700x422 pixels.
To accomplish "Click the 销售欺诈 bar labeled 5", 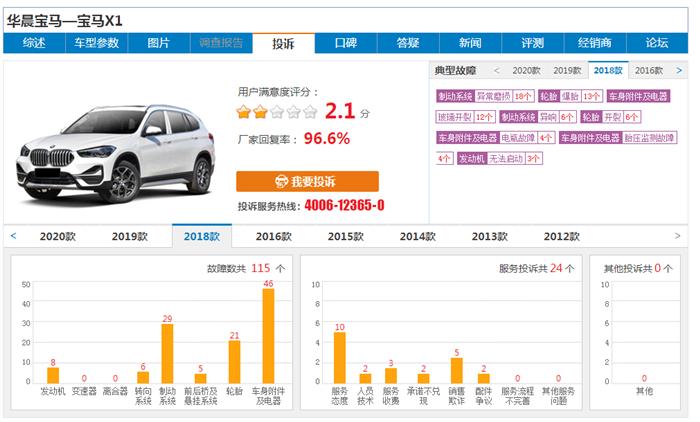I will [x=457, y=371].
